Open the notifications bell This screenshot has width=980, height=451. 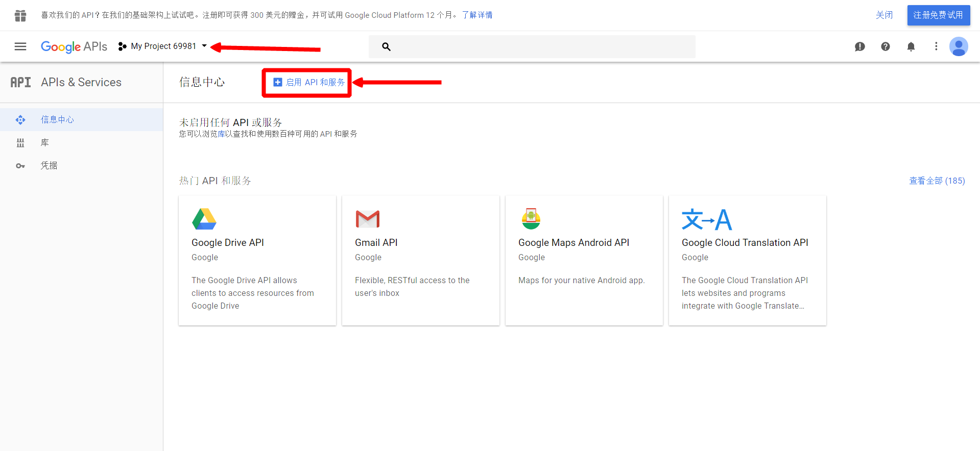911,46
